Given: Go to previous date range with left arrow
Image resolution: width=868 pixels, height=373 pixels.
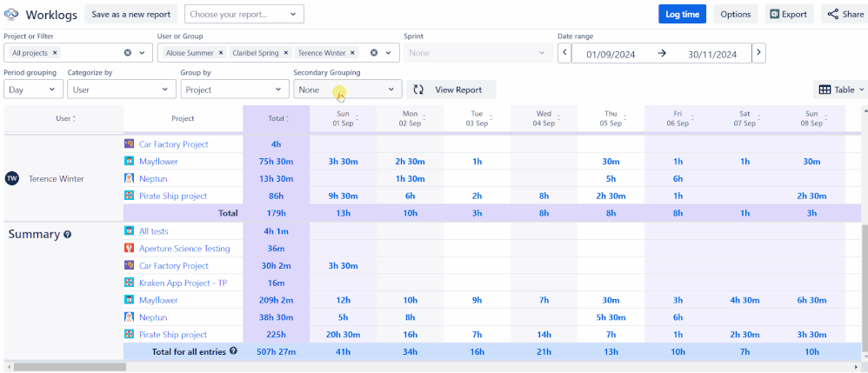Looking at the screenshot, I should [564, 53].
